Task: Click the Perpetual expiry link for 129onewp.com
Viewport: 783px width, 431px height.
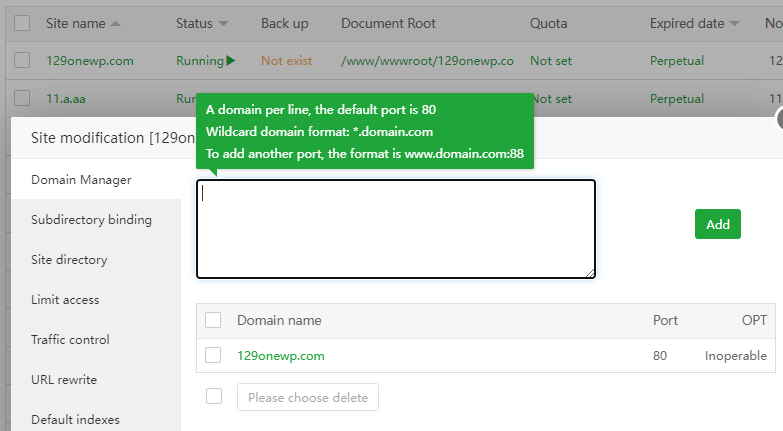Action: point(677,61)
